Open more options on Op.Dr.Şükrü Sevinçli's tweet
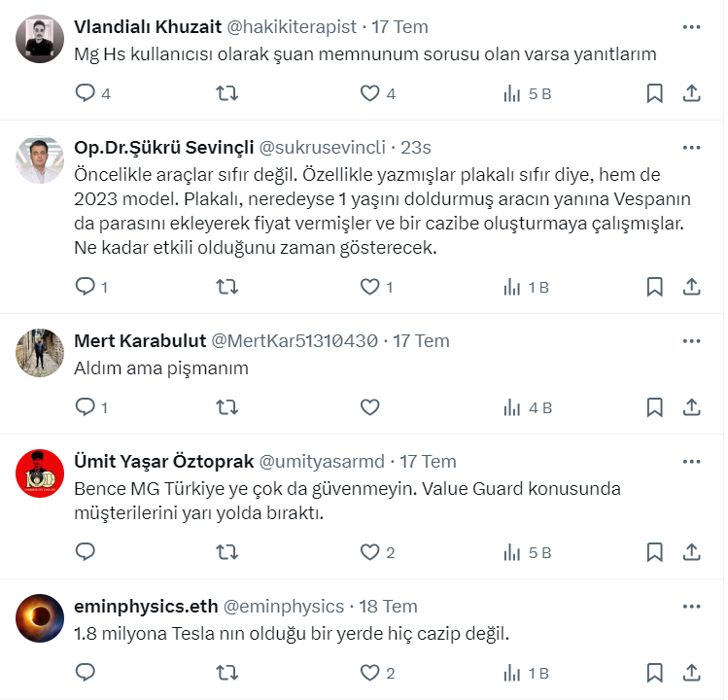The height and width of the screenshot is (700, 728). coord(691,148)
